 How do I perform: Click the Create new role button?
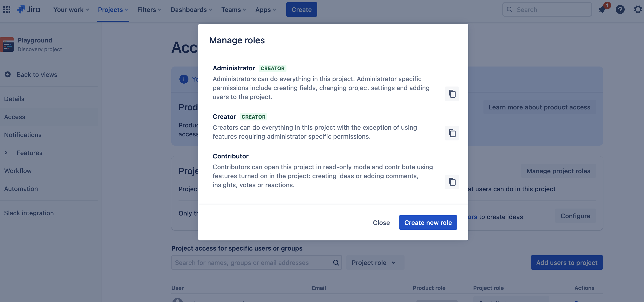click(428, 222)
